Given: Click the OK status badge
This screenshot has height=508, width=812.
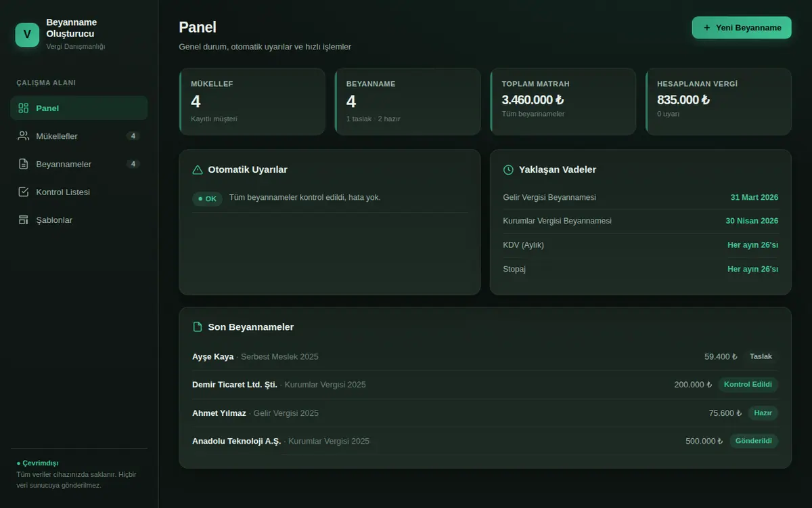Looking at the screenshot, I should [207, 199].
